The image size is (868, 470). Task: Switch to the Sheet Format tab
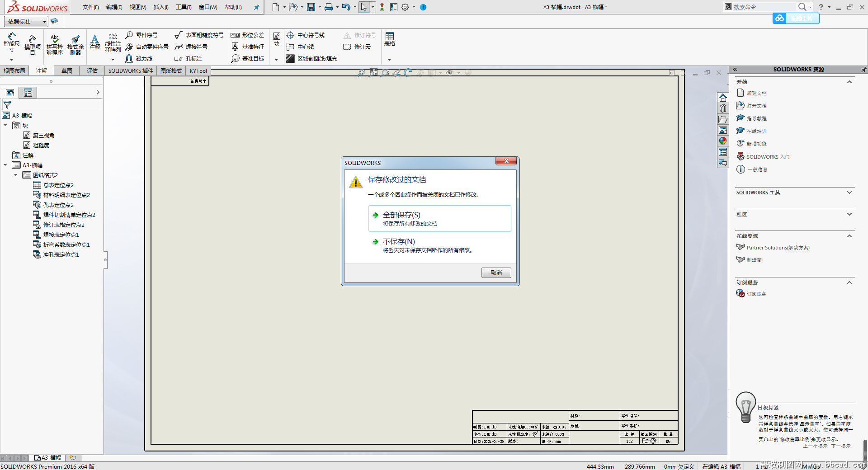tap(171, 70)
